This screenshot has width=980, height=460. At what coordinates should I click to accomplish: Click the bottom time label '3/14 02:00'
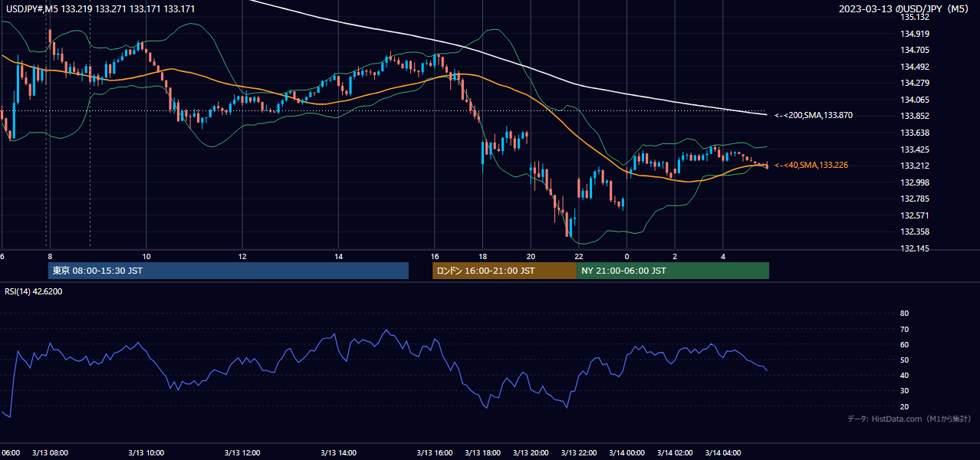coord(675,453)
